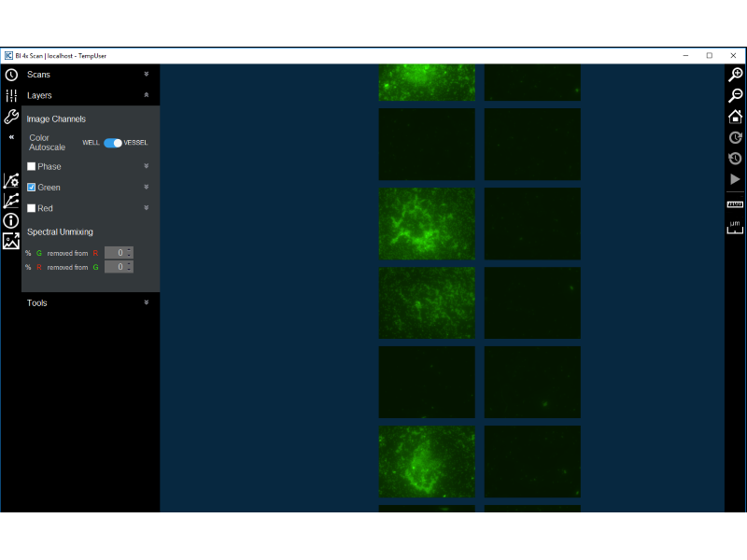Open the graph settings gear icon
Image resolution: width=747 pixels, height=560 pixels.
11,180
